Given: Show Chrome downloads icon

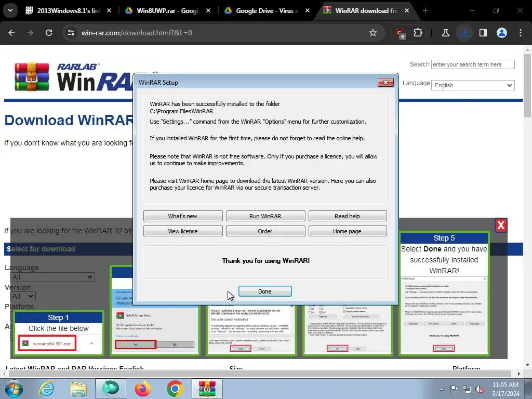Looking at the screenshot, I should [x=464, y=33].
